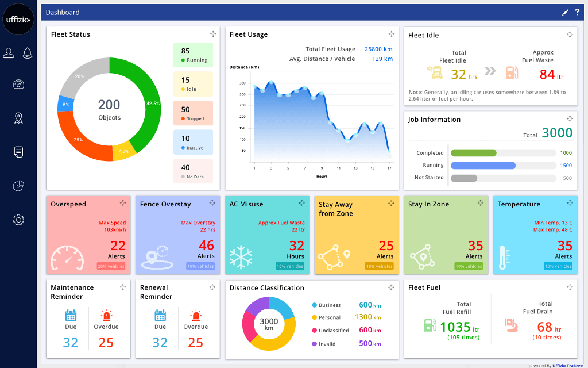This screenshot has height=368, width=588.
Task: Click the user profile icon in sidebar
Action: click(9, 53)
